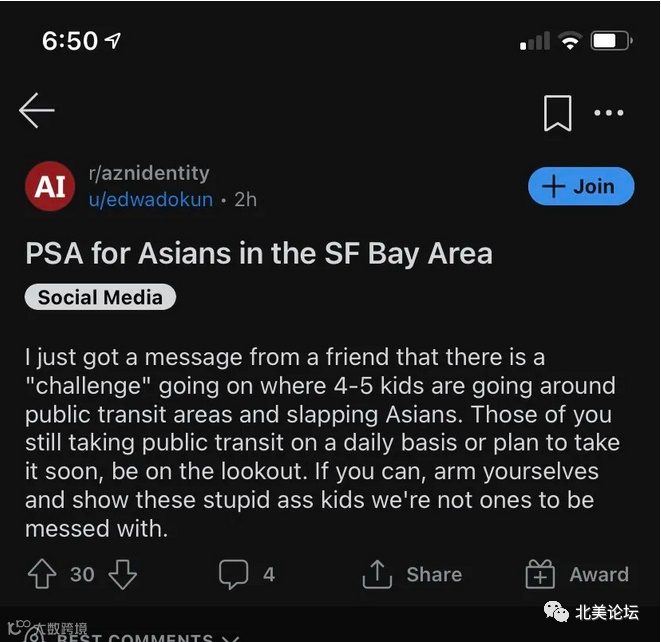Upvote the post
This screenshot has width=661, height=642.
point(42,574)
